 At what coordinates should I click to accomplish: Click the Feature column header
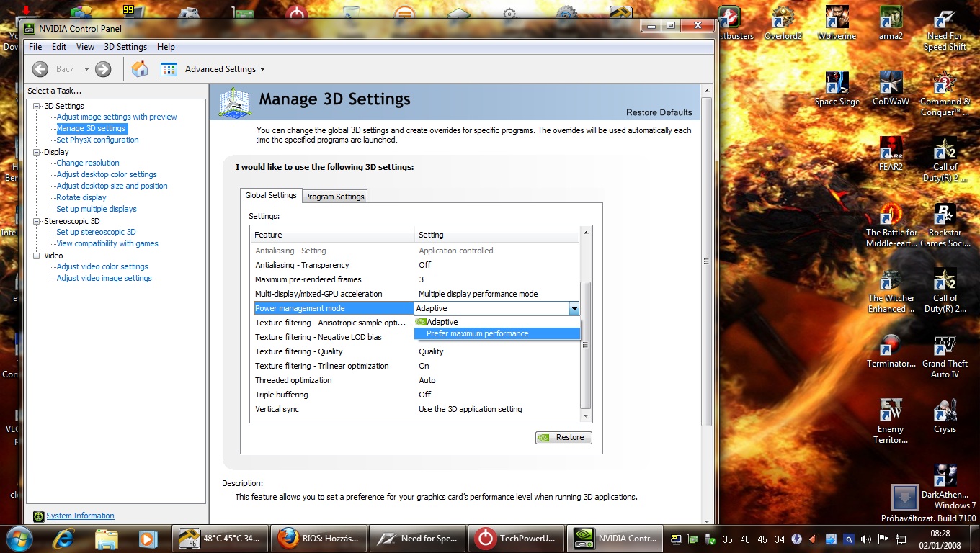pos(333,235)
